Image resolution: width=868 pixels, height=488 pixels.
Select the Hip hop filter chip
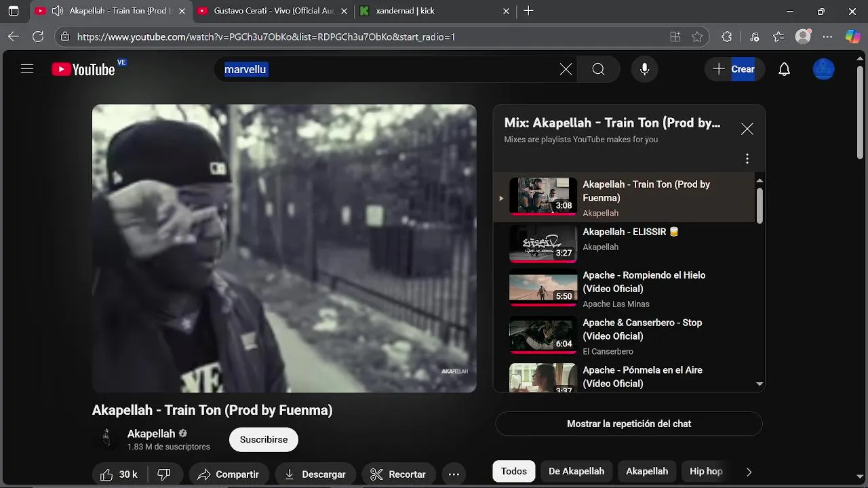click(706, 471)
